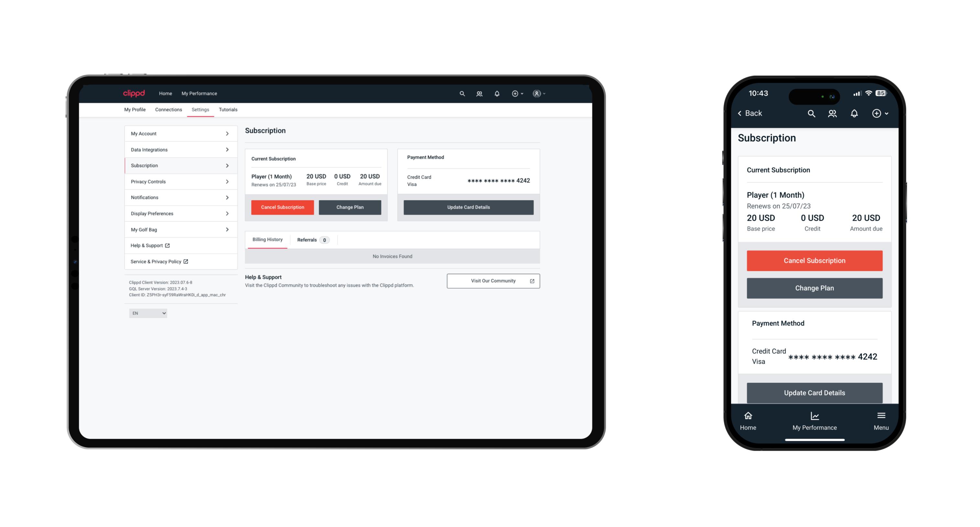Viewport: 980px width, 527px height.
Task: Click the connections/people icon in navbar
Action: [480, 93]
